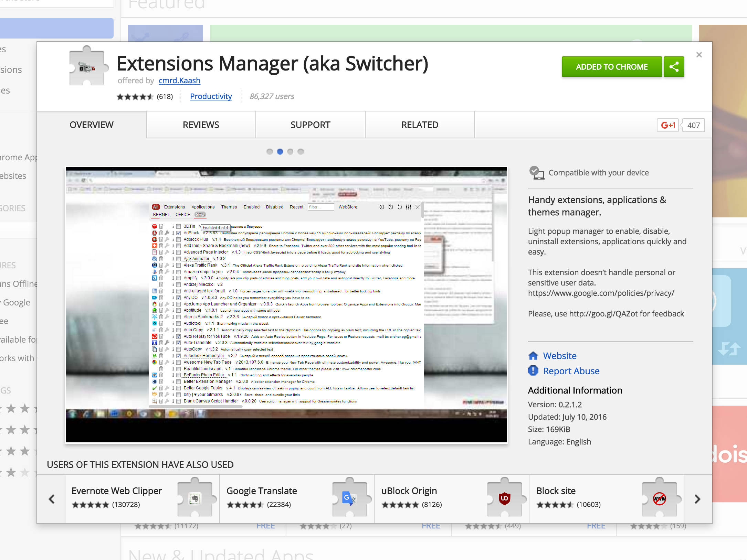Open the Productivity category link
747x560 pixels.
(211, 96)
